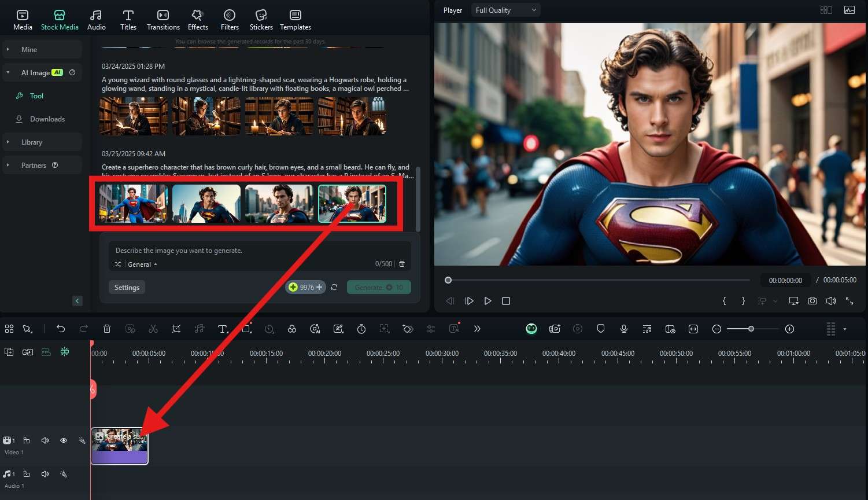868x500 pixels.
Task: Take a snapshot with the camera icon
Action: [x=812, y=301]
